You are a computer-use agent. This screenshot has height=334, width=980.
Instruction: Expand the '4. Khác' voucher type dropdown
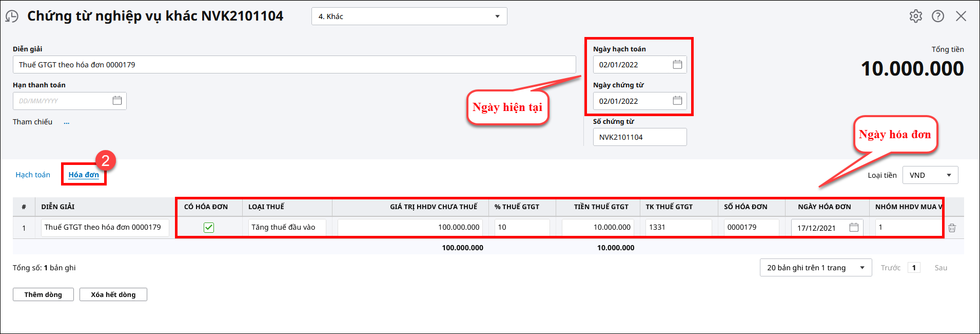497,16
